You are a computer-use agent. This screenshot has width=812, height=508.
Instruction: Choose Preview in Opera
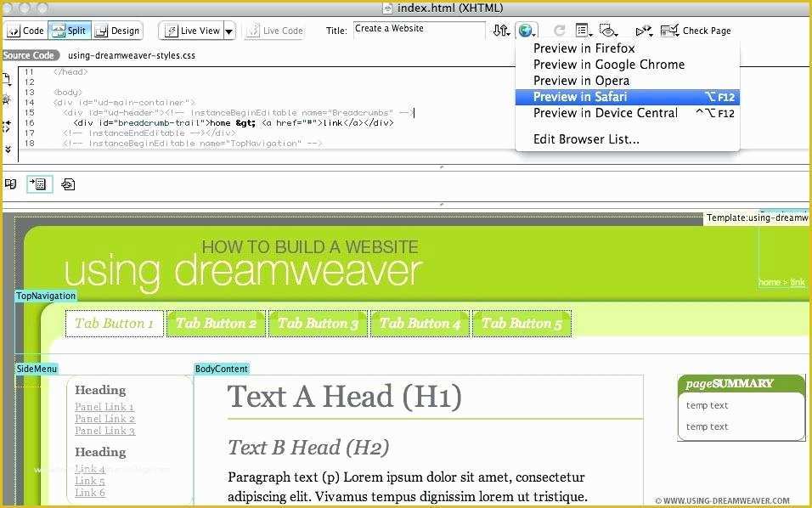[627, 80]
